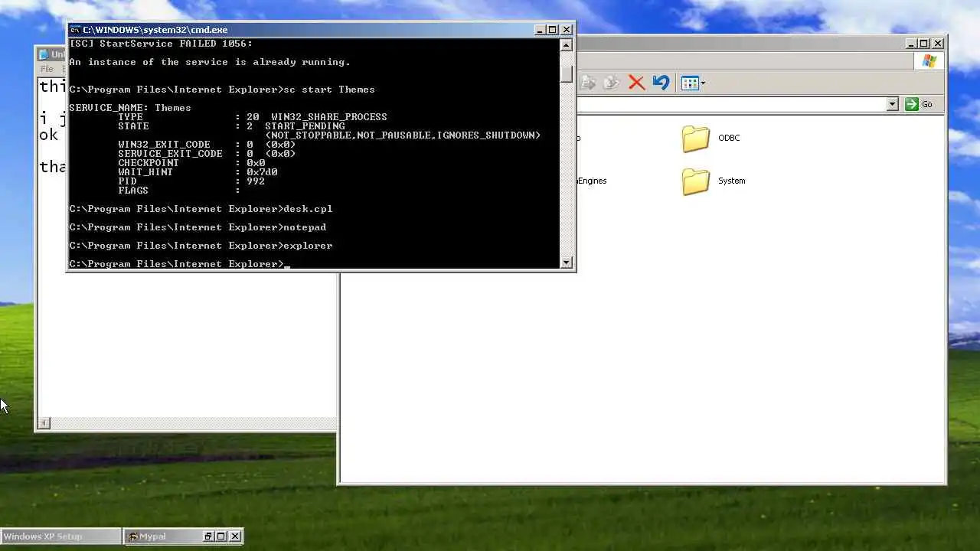Click cmd scrollbar down arrow
The image size is (980, 551).
click(x=567, y=262)
